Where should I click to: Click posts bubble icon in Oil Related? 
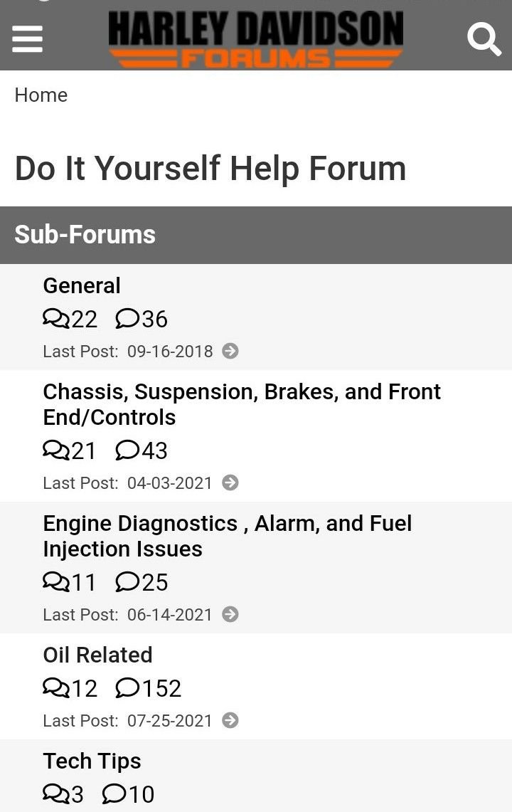127,688
